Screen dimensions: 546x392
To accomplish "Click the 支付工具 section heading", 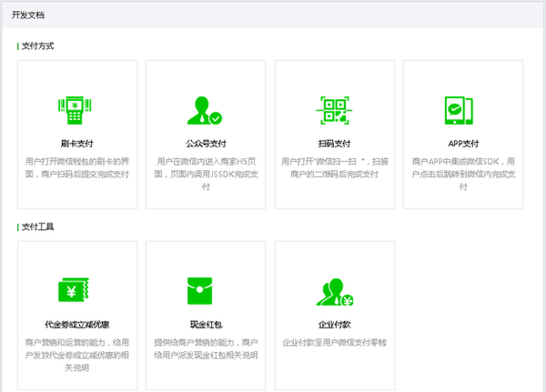I will click(x=37, y=226).
